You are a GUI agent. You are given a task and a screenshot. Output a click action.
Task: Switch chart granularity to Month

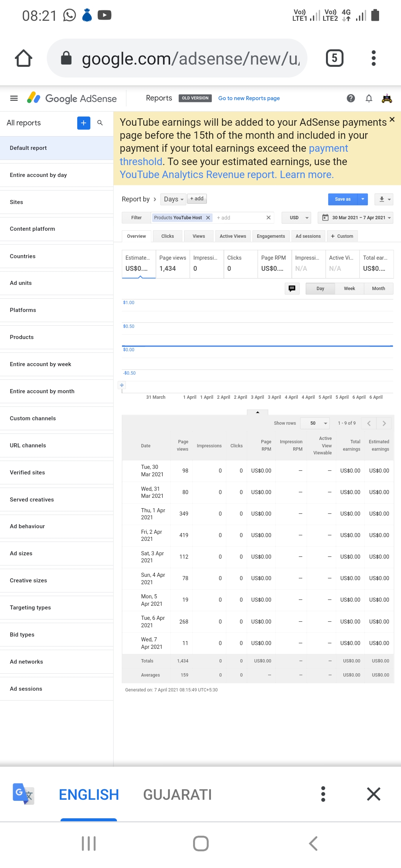pos(378,289)
